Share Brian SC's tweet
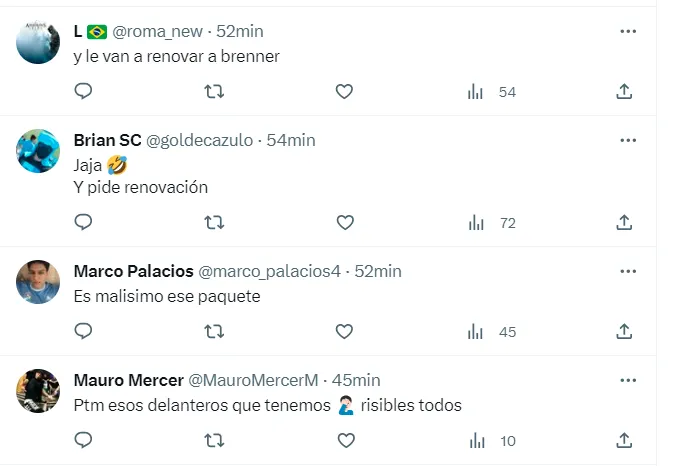676x466 pixels. click(x=624, y=222)
